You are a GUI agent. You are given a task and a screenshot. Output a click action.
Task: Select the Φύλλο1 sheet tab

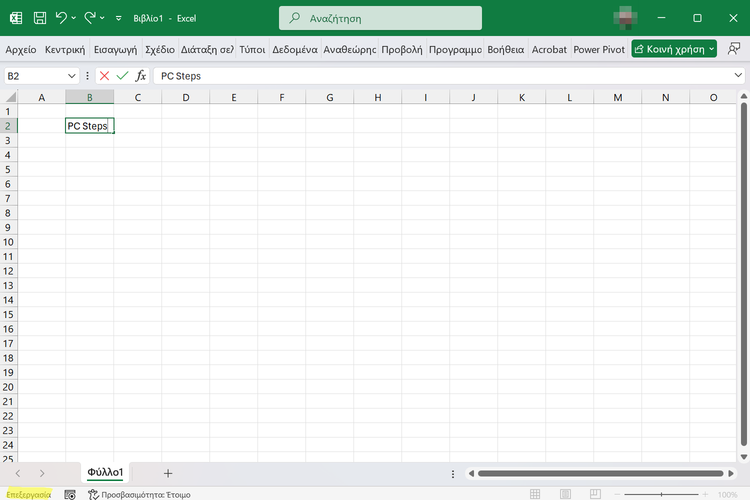click(105, 472)
